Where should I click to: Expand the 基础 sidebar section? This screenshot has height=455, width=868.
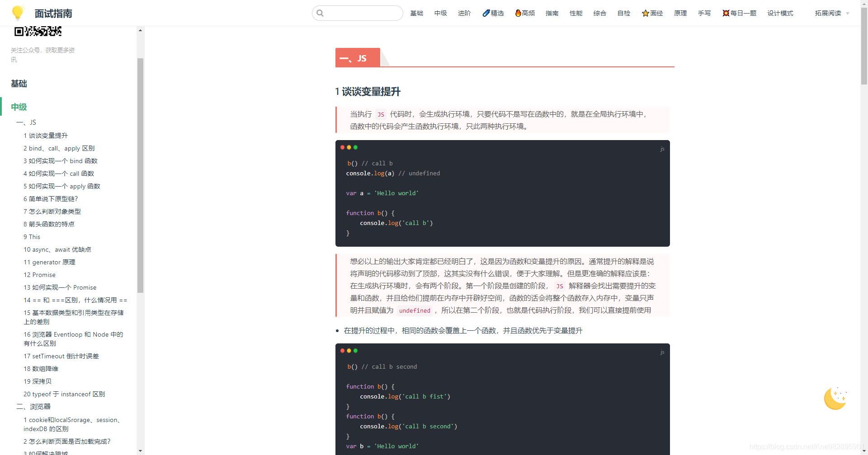click(x=19, y=84)
